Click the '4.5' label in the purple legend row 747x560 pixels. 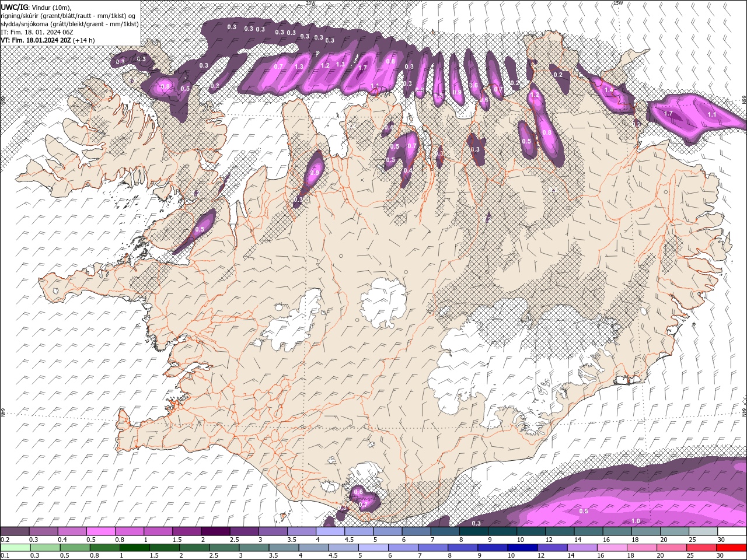(349, 540)
